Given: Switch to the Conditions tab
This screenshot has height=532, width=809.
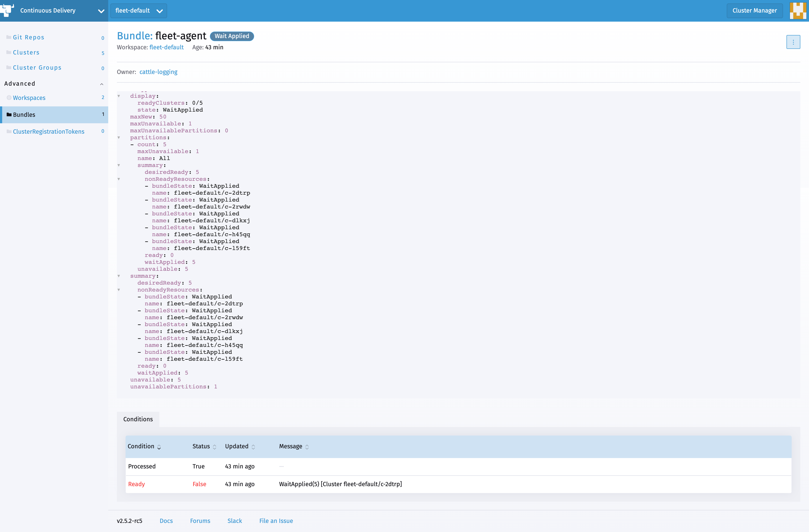Looking at the screenshot, I should (138, 419).
